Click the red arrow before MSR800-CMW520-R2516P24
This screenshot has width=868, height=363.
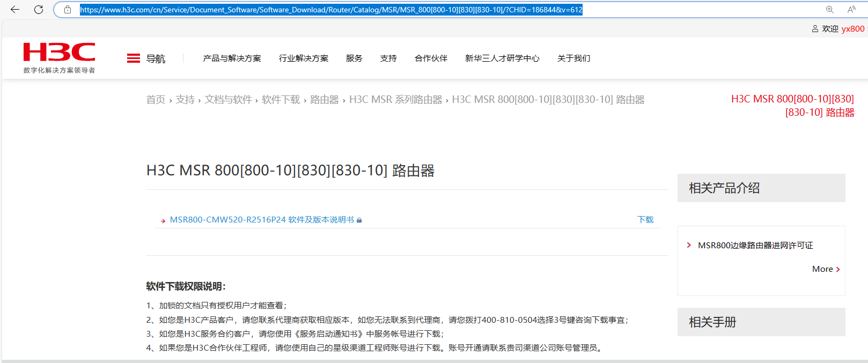pos(163,220)
